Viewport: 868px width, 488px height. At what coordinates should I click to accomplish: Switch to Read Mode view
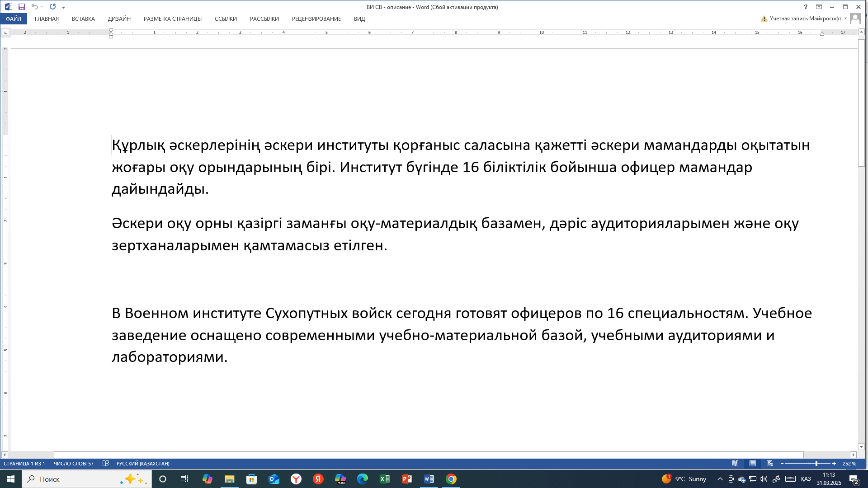pos(736,464)
